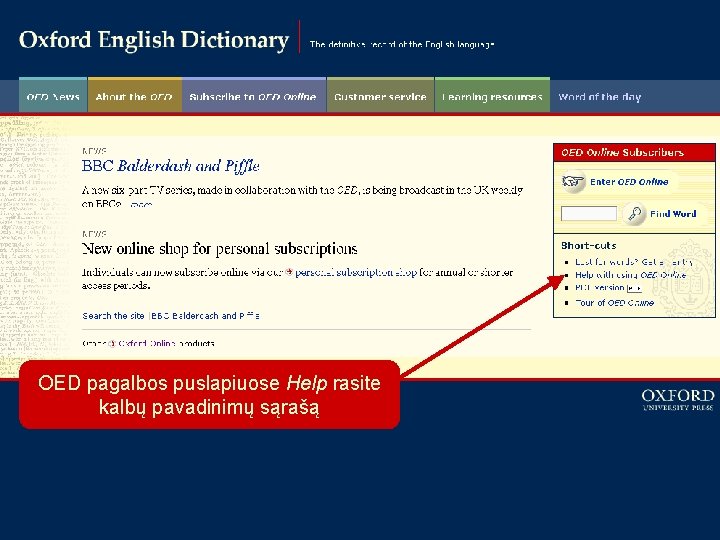
Task: Open the Customer service tab
Action: click(380, 96)
